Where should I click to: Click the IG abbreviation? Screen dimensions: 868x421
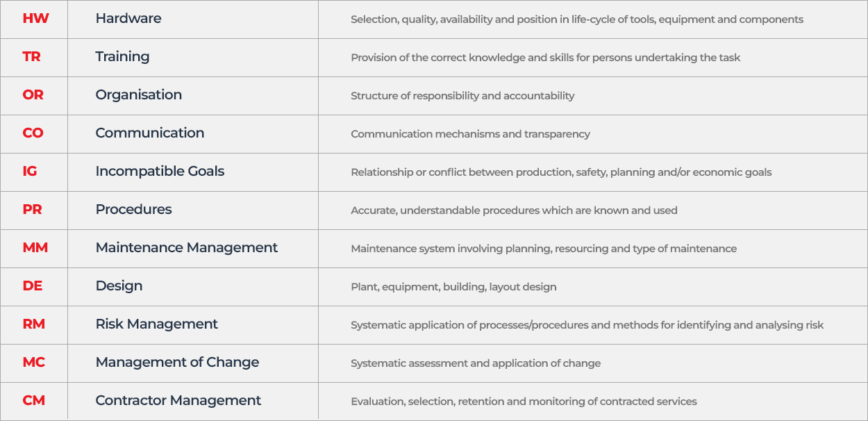click(30, 172)
